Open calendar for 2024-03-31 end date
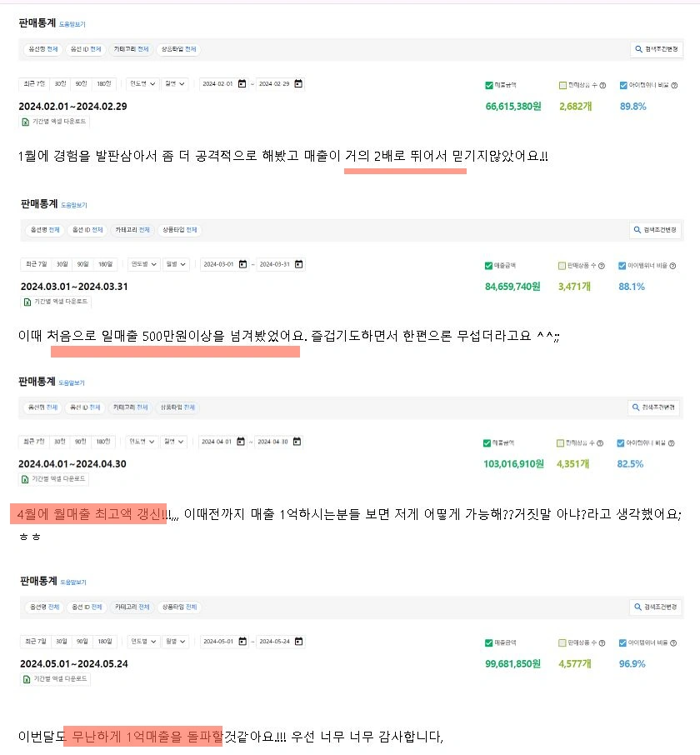Image resolution: width=700 pixels, height=755 pixels. (299, 264)
